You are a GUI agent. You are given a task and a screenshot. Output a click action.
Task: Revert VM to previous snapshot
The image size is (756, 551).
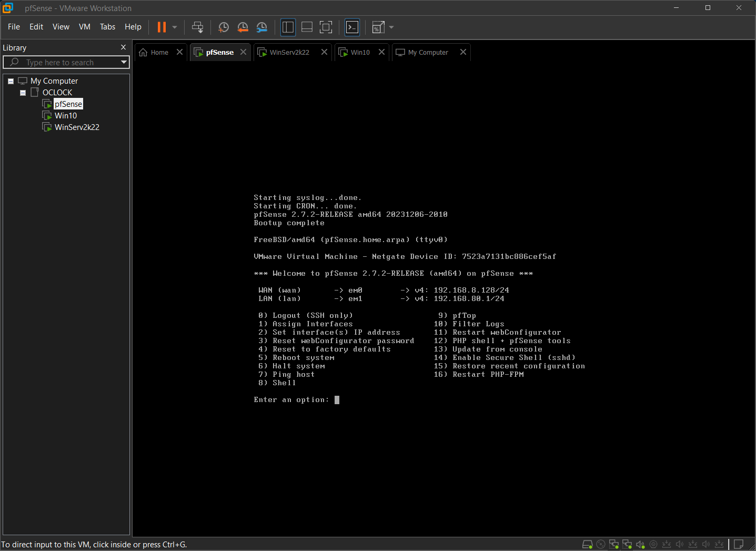(243, 27)
